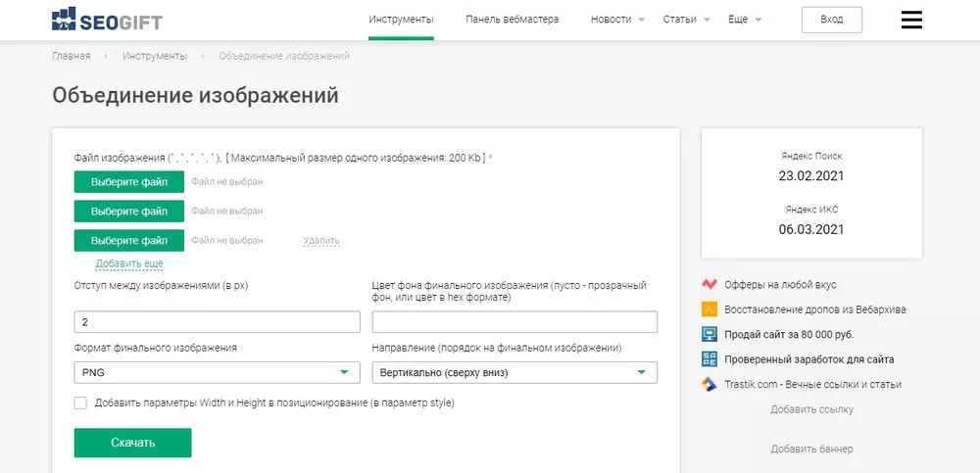
Task: Click the Объединение изображений breadcrumb text
Action: (284, 56)
